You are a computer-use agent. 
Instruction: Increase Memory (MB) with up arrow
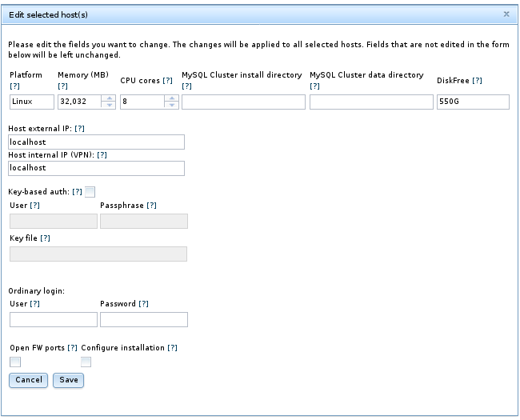tap(110, 98)
